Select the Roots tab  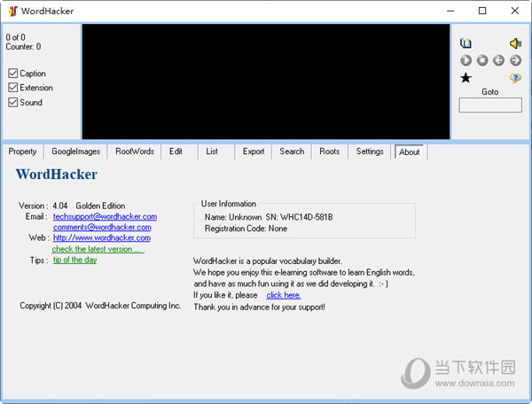click(330, 151)
